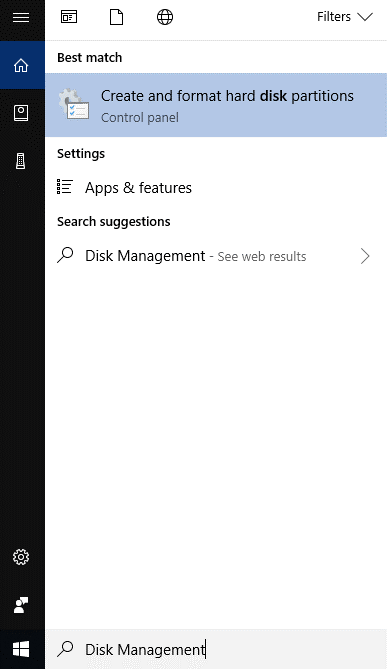Open Apps & features settings result
The height and width of the screenshot is (669, 387).
click(216, 188)
